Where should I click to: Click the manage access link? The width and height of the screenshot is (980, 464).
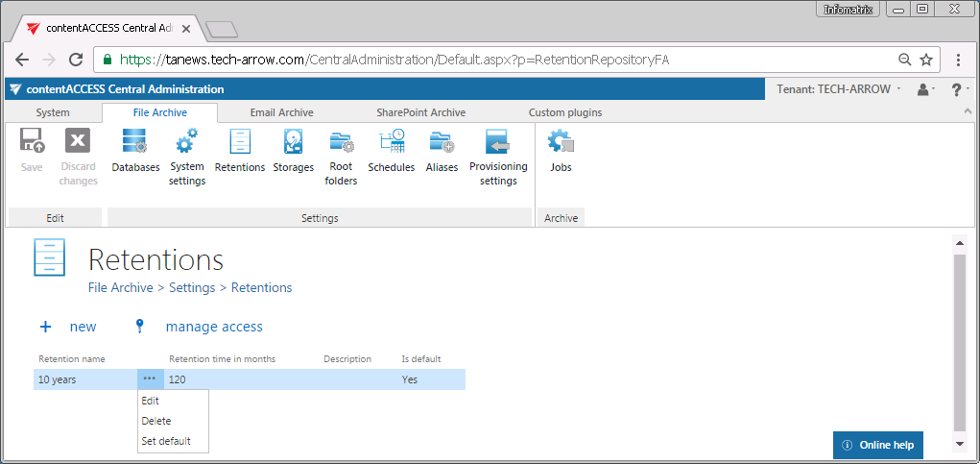tap(214, 327)
